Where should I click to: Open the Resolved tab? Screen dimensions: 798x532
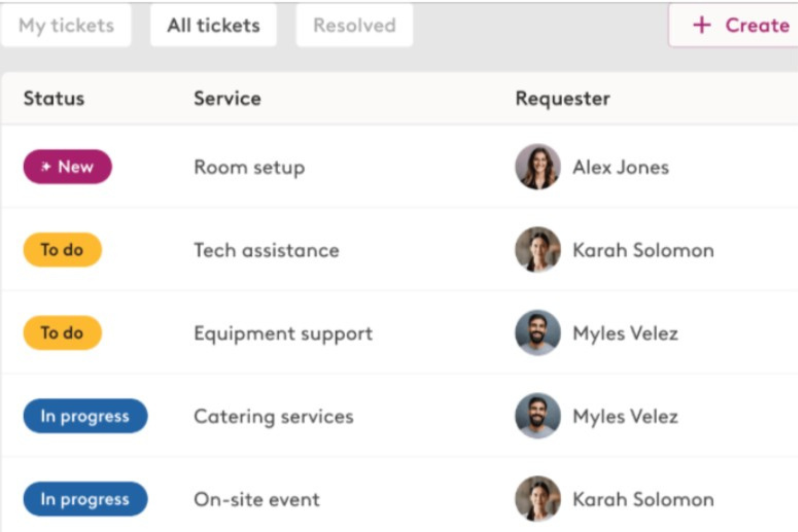click(x=354, y=25)
